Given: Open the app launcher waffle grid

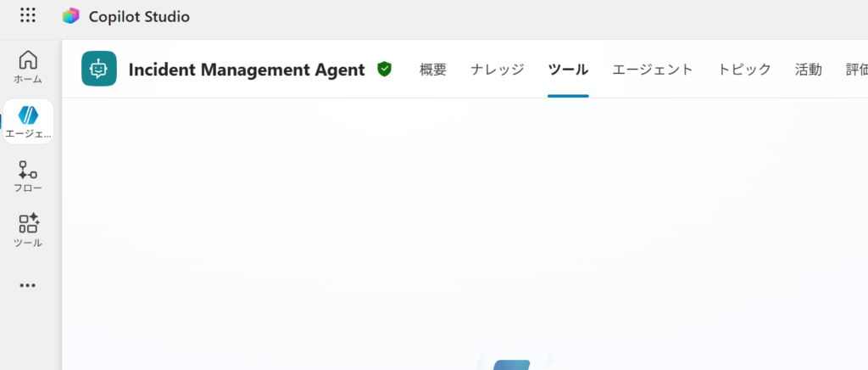Looking at the screenshot, I should [28, 15].
